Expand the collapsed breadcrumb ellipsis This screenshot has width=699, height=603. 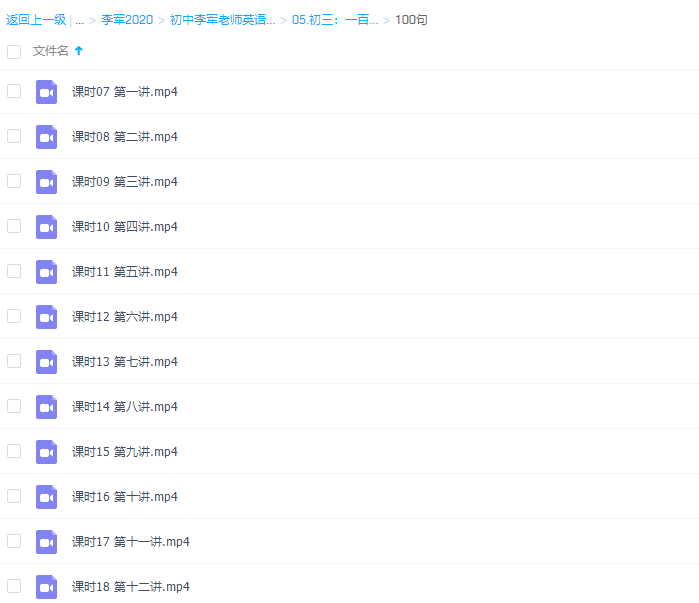(x=79, y=20)
